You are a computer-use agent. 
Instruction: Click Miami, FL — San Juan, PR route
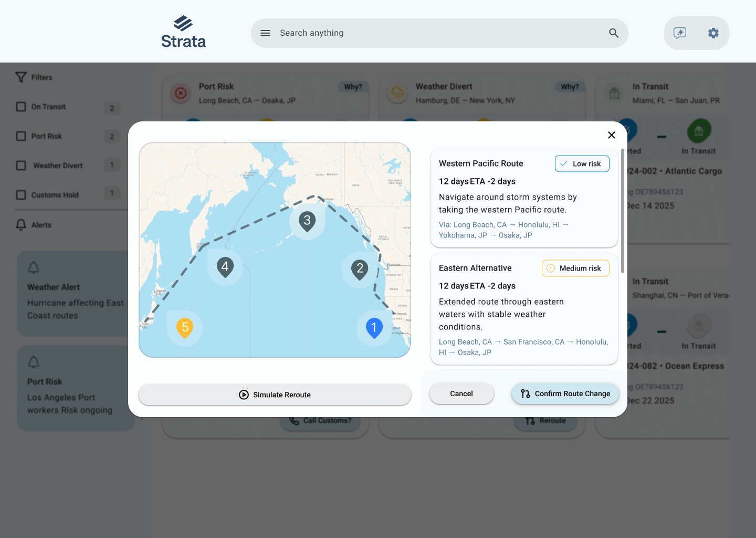click(676, 100)
